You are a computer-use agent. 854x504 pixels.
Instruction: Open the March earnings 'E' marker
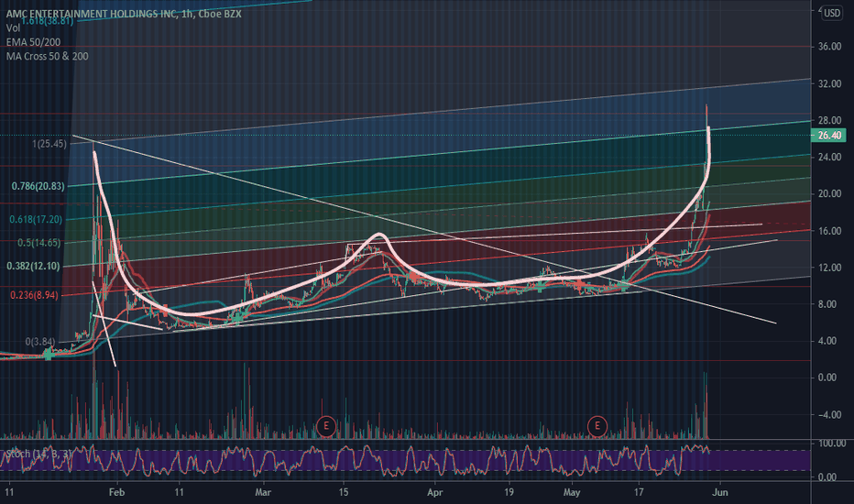tap(326, 425)
